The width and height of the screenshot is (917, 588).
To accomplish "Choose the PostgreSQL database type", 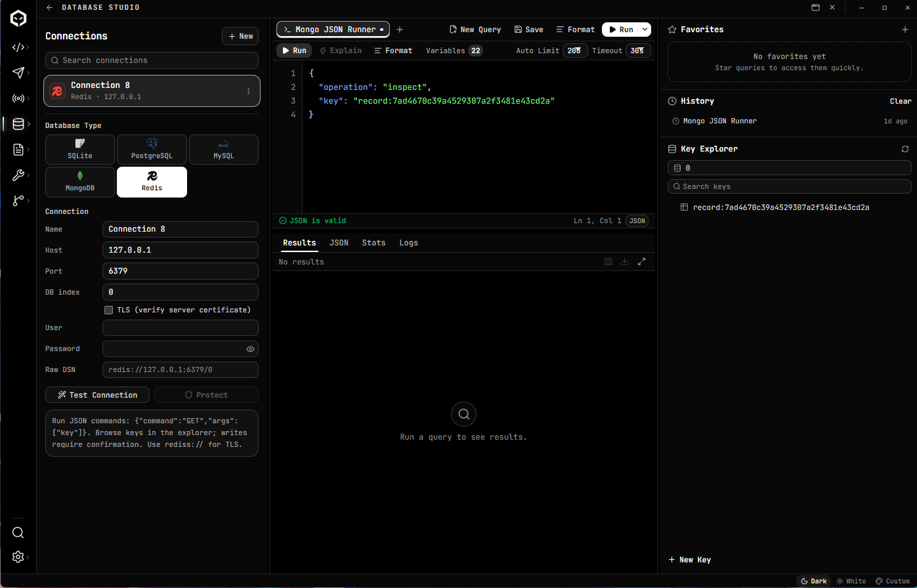I will point(152,150).
